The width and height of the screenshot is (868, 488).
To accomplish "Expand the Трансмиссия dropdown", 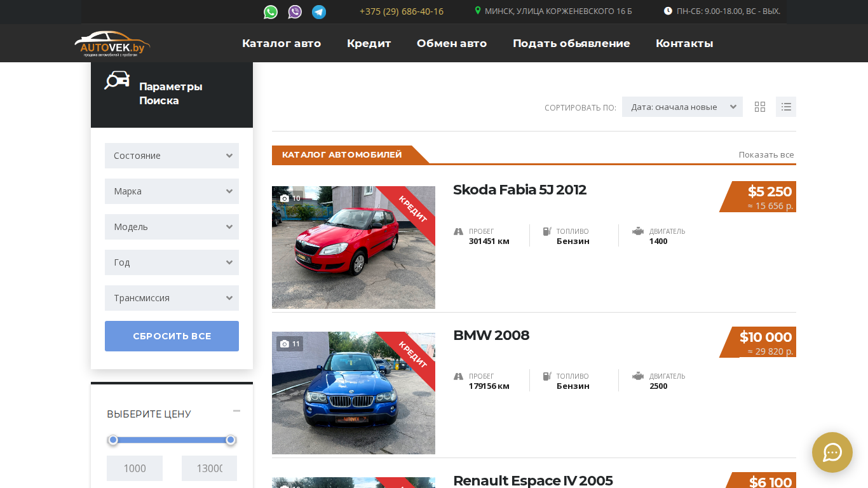I will (x=172, y=298).
